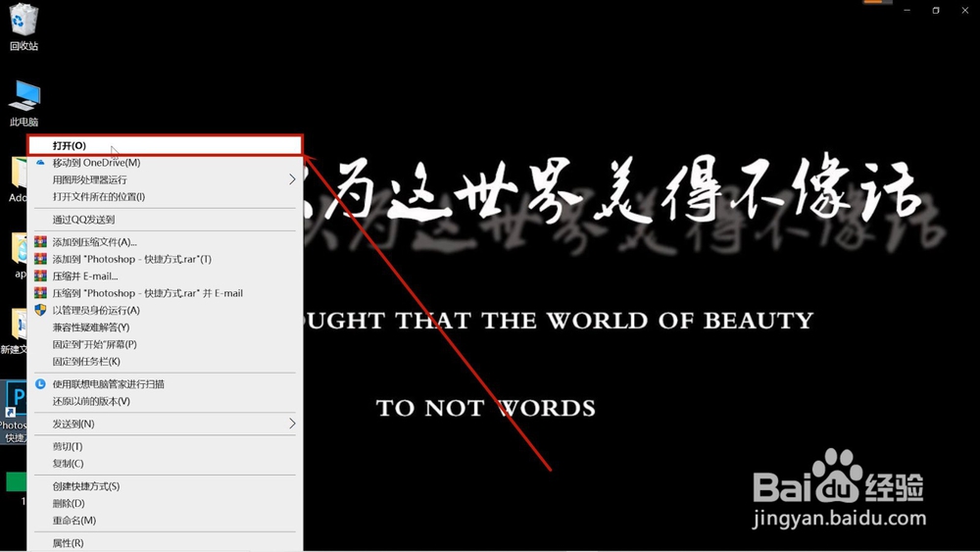The width and height of the screenshot is (980, 552).
Task: Expand the 发送到(N) submenu arrow
Action: pos(292,424)
